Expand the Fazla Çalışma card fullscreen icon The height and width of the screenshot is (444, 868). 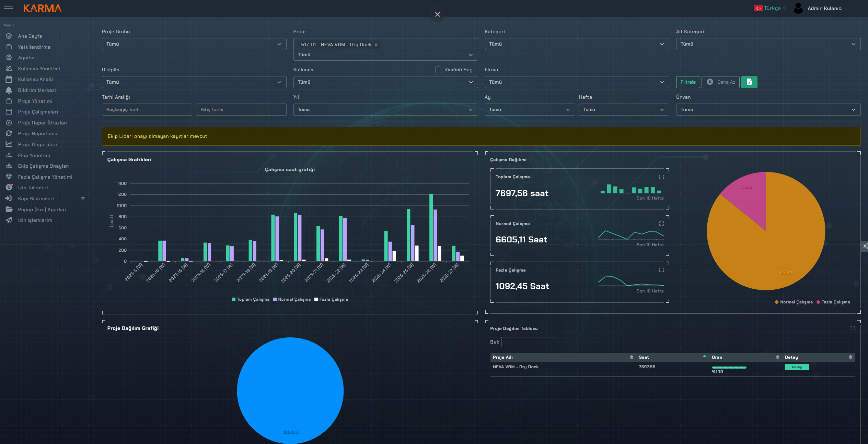tap(661, 270)
